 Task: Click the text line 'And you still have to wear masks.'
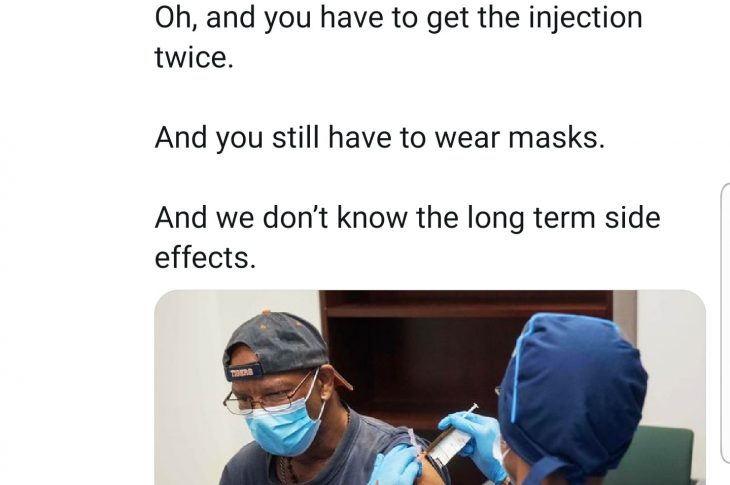pyautogui.click(x=379, y=138)
